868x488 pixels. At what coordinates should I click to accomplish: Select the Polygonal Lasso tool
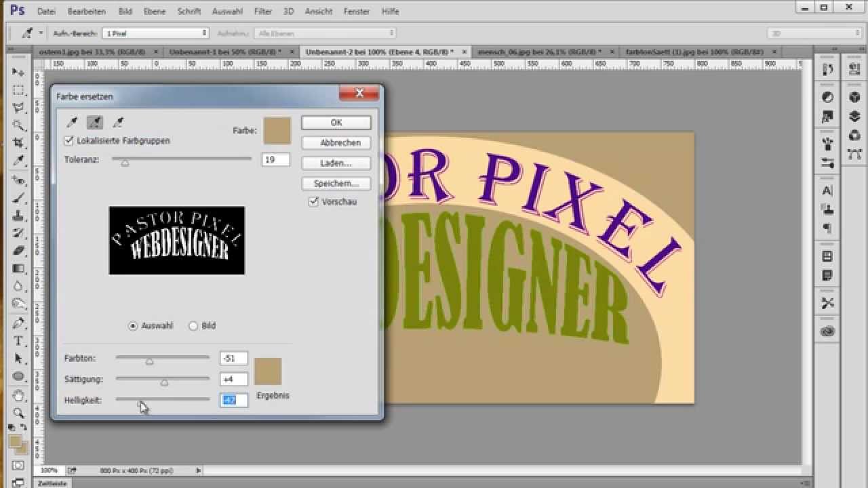coord(18,108)
